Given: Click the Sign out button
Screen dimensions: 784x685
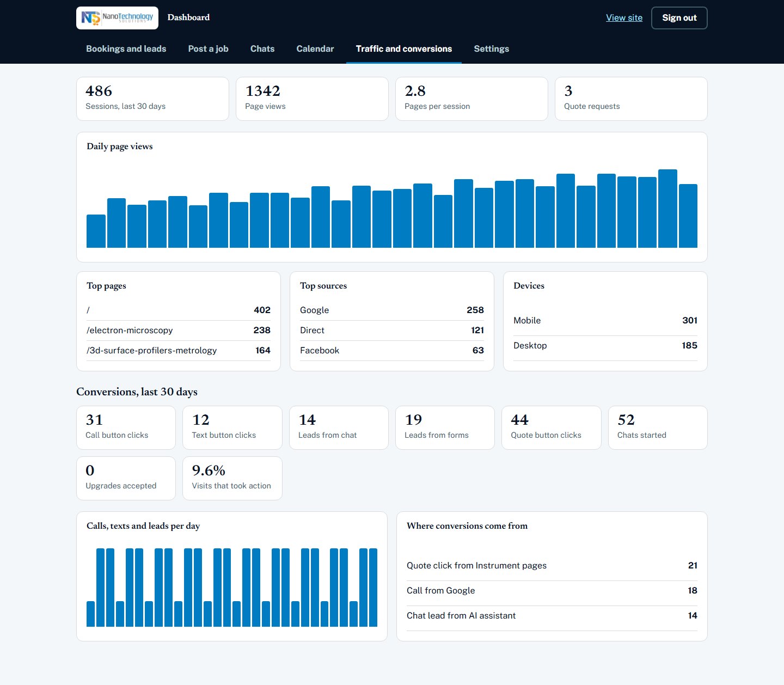Looking at the screenshot, I should pos(679,18).
